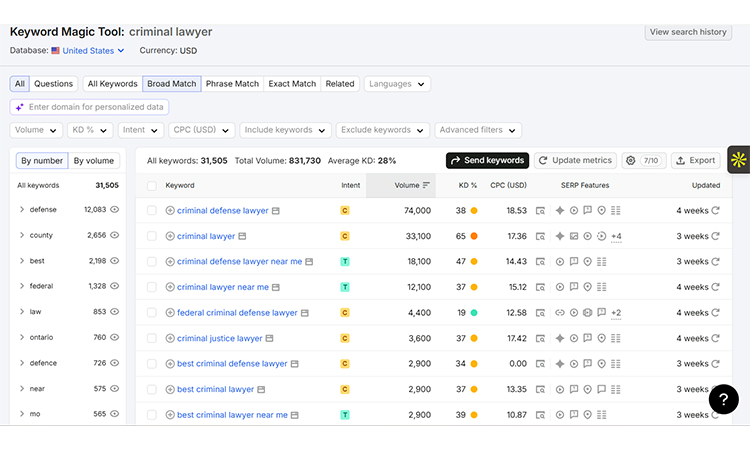Viewport: 750px width, 450px height.
Task: Click the reviews icon in best criminal lawyer row
Action: pyautogui.click(x=602, y=389)
